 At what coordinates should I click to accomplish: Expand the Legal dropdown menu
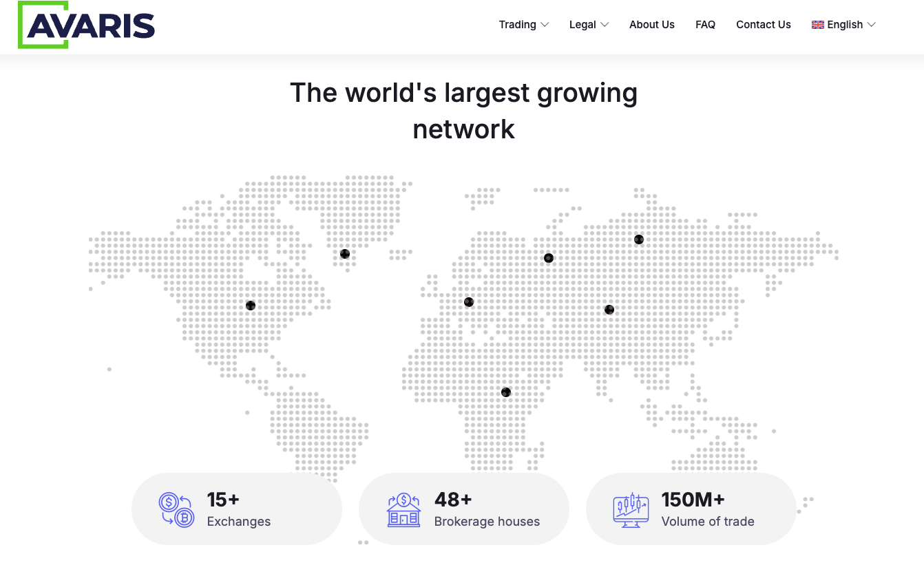pyautogui.click(x=589, y=25)
